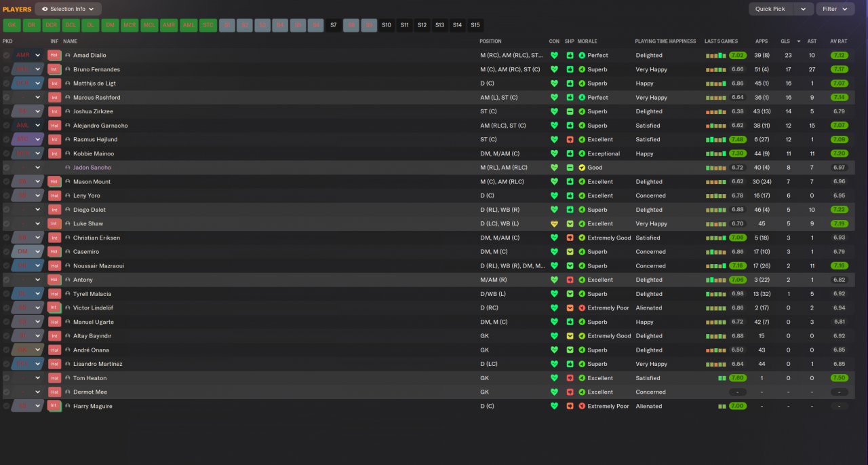868x465 pixels.
Task: Click the player icon beside Marcus Rashford's name
Action: [68, 98]
